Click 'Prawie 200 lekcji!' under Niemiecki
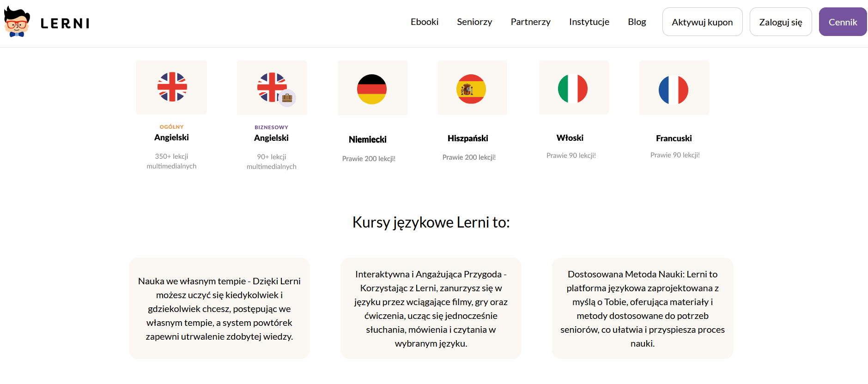This screenshot has width=868, height=384. point(369,159)
